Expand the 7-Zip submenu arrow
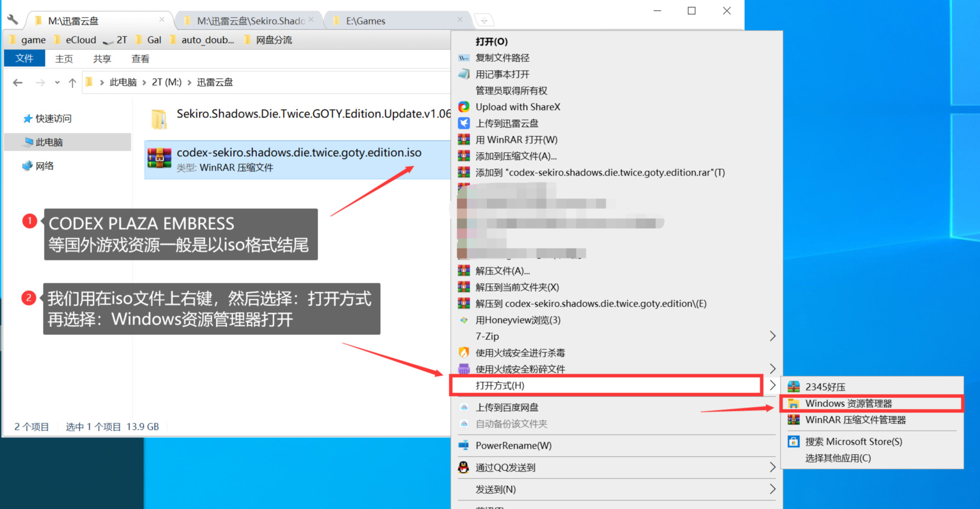The height and width of the screenshot is (509, 980). pyautogui.click(x=772, y=336)
